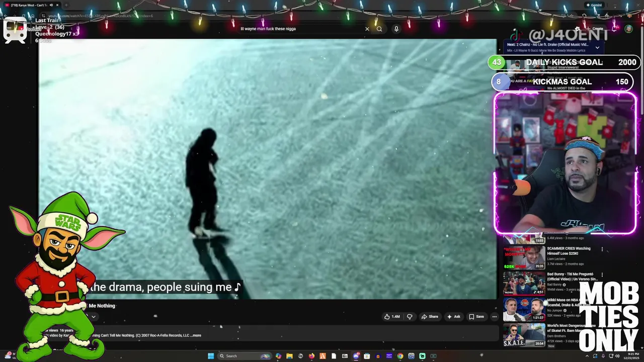Image resolution: width=644 pixels, height=362 pixels.
Task: Open Discord from the taskbar
Action: [356, 356]
